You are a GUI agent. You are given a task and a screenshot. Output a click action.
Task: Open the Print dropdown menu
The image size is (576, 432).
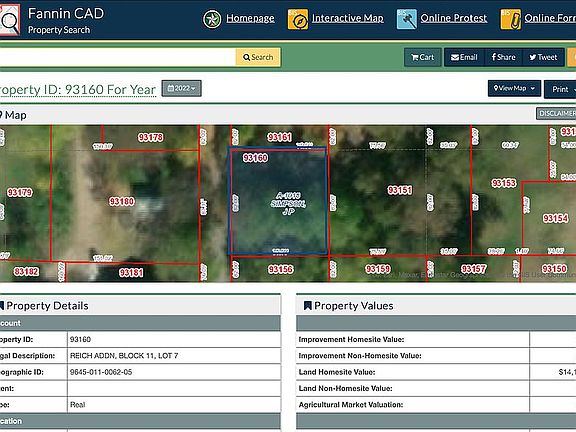point(560,89)
